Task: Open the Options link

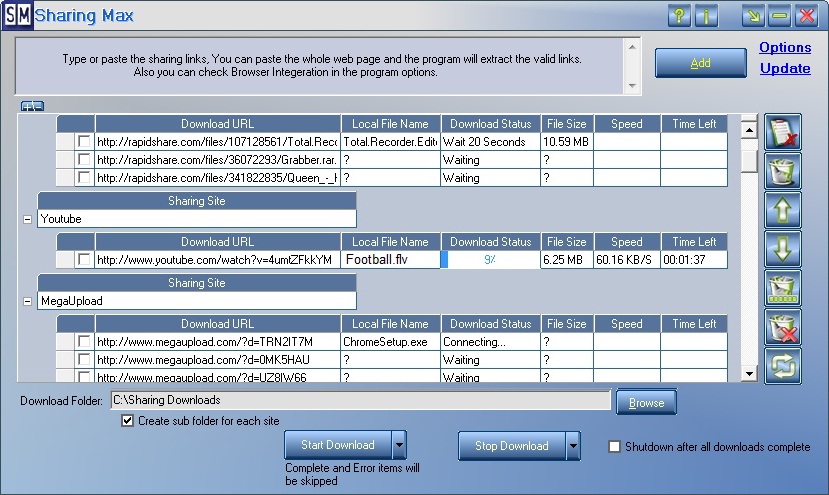Action: click(785, 47)
